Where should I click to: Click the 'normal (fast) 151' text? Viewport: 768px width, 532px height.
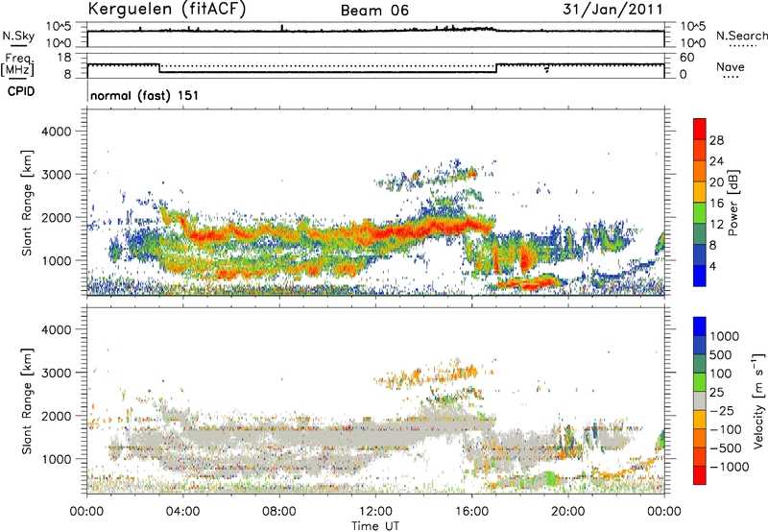(145, 95)
